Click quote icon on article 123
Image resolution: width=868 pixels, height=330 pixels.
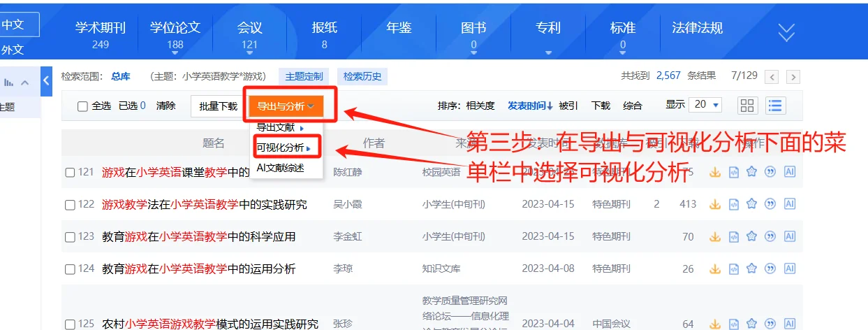point(770,236)
